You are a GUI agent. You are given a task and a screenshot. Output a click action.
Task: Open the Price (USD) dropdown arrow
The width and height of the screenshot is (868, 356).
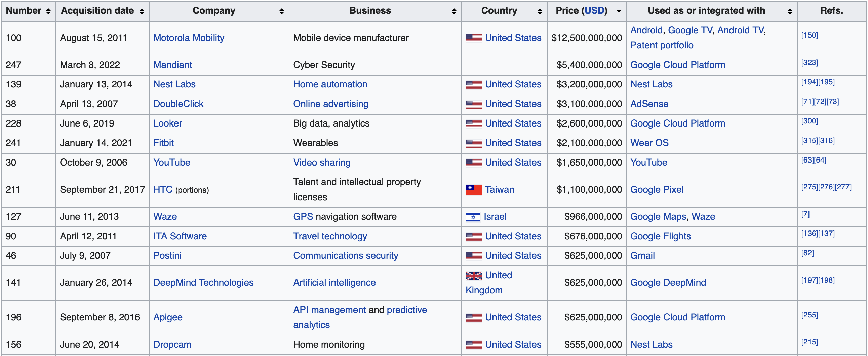[x=619, y=11]
